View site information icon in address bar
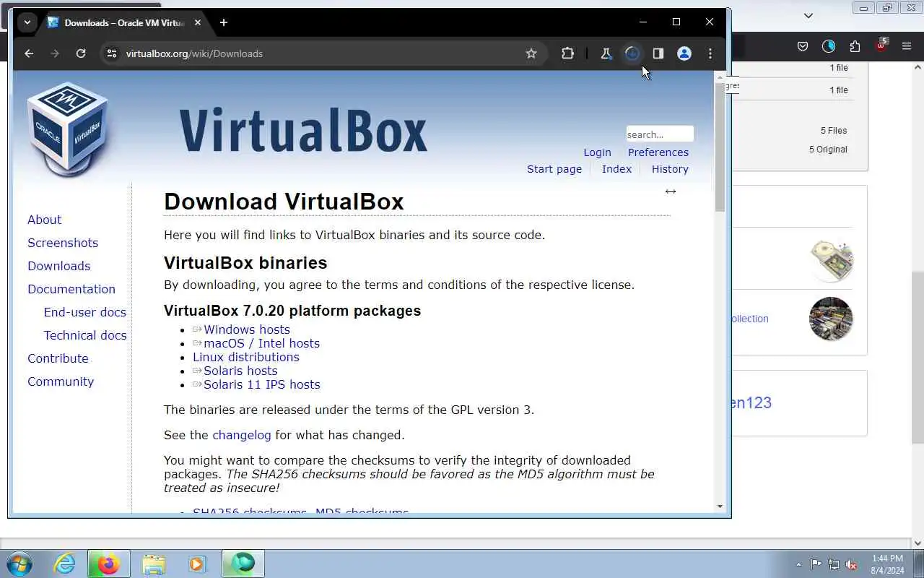Viewport: 924px width, 578px height. click(111, 53)
